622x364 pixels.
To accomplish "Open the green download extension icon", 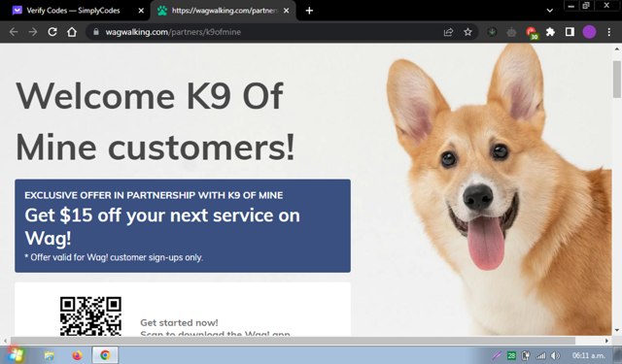I will point(492,32).
